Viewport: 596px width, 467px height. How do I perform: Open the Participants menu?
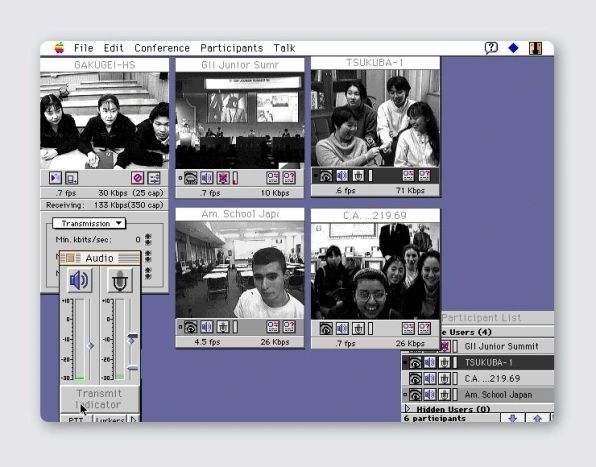(231, 48)
